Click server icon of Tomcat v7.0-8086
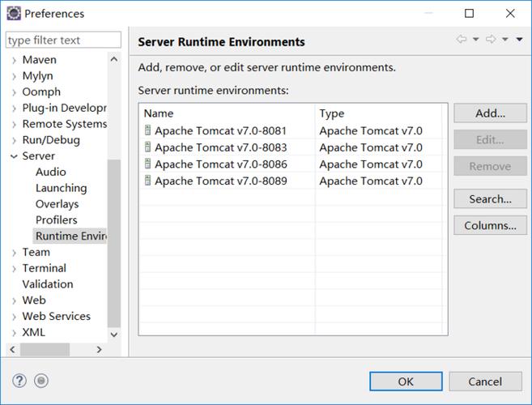This screenshot has width=532, height=405. click(x=147, y=164)
